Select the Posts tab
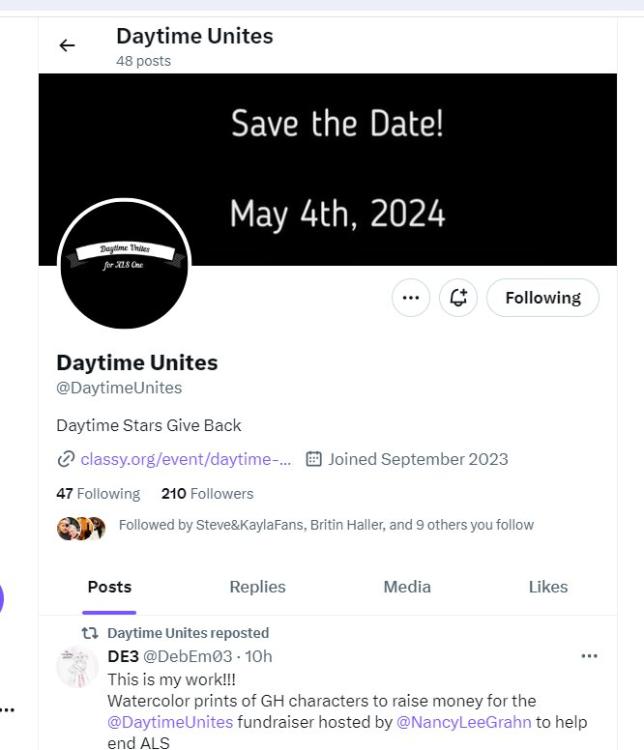 [x=109, y=587]
